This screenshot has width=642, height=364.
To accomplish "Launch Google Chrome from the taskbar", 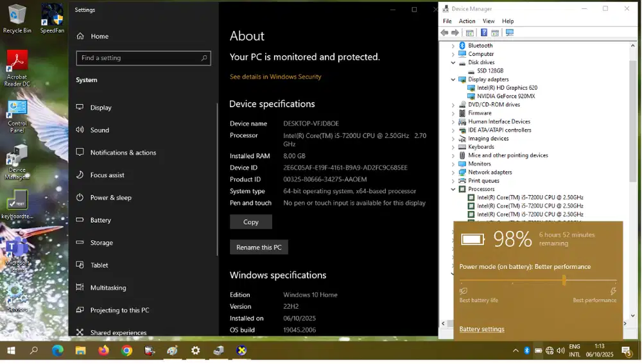I will coord(126,351).
